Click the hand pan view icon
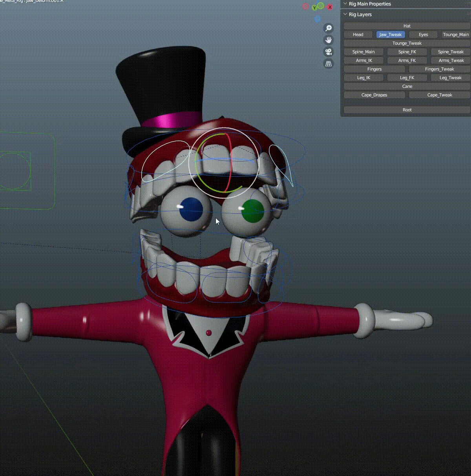The width and height of the screenshot is (471, 476). pyautogui.click(x=329, y=40)
